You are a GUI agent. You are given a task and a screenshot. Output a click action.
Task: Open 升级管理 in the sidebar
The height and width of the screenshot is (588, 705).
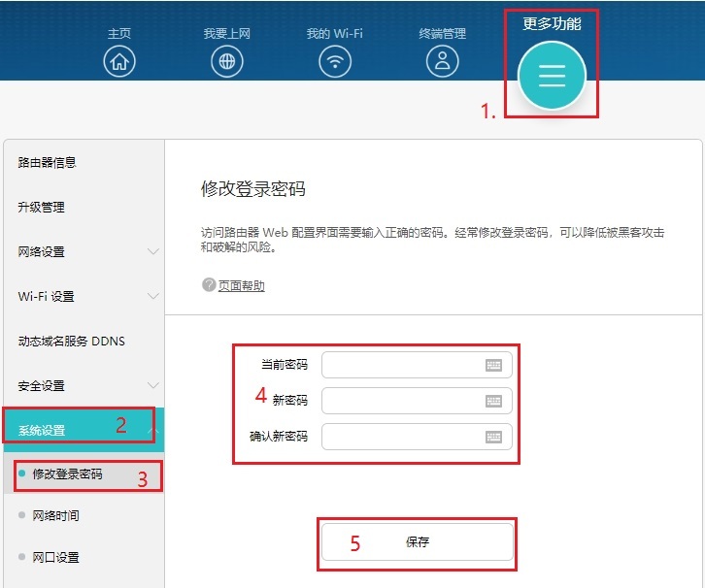click(x=41, y=208)
